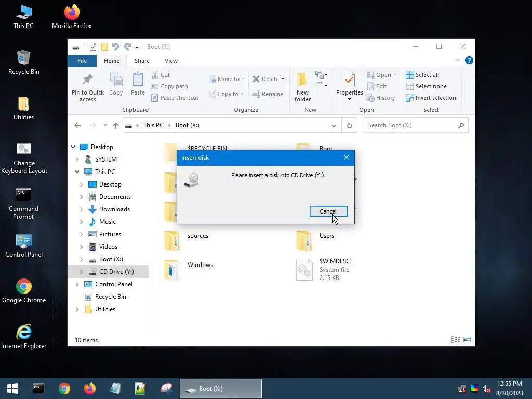
Task: Click Invert selection in the ribbon
Action: pos(431,98)
